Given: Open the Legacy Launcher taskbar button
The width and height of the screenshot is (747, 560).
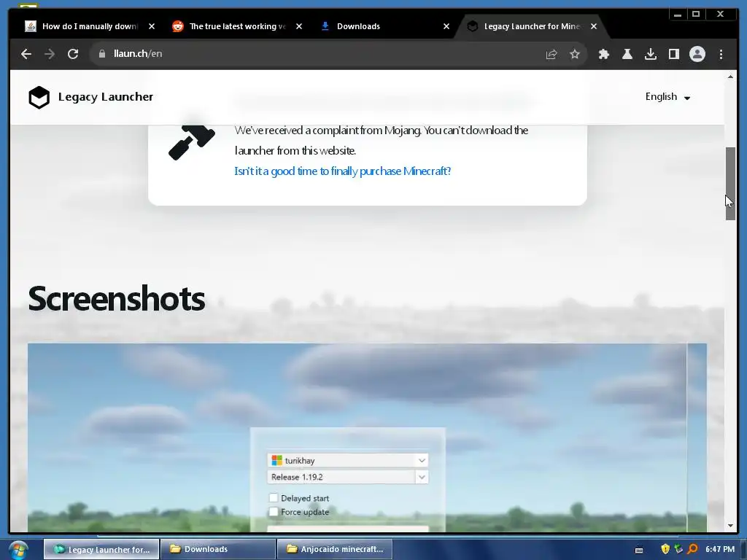Looking at the screenshot, I should tap(101, 549).
